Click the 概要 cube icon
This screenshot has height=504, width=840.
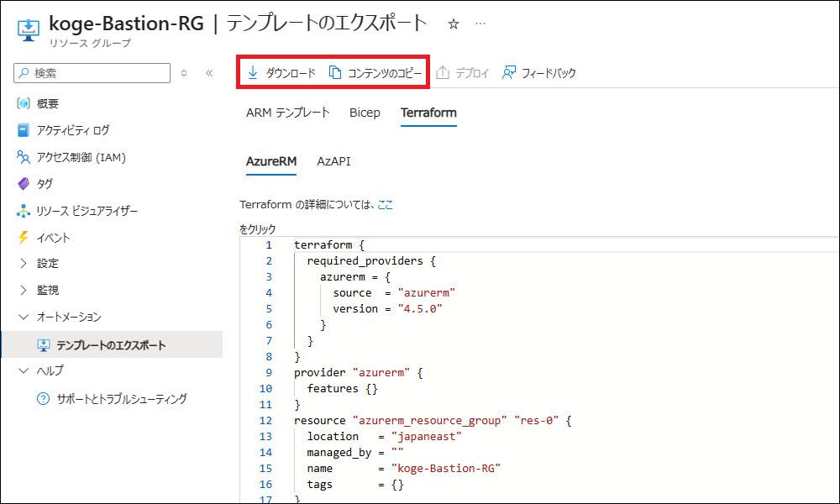click(24, 103)
